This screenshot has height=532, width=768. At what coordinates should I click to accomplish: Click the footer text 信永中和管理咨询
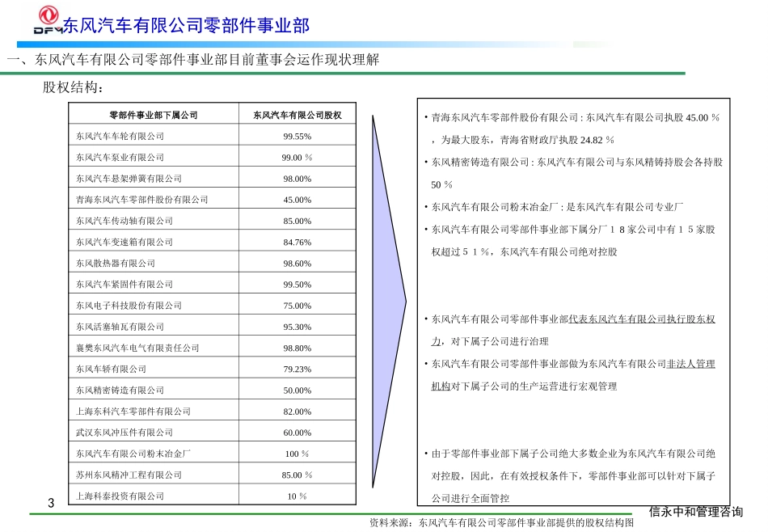695,512
